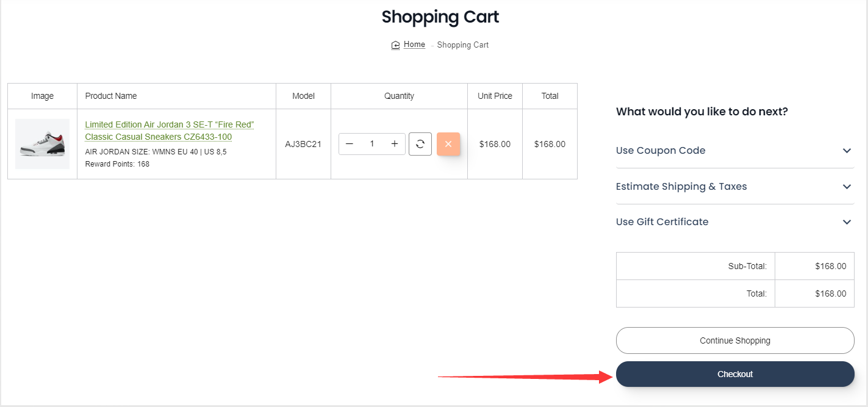This screenshot has height=407, width=868.
Task: Click the Use Coupon Code chevron arrow
Action: point(847,151)
